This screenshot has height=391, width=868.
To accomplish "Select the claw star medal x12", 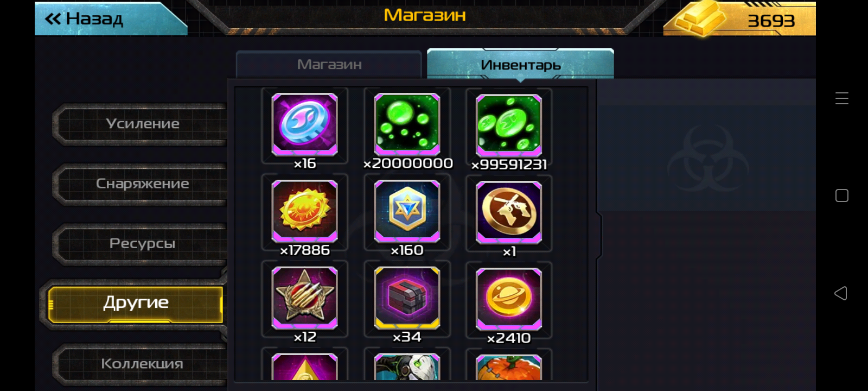I will (304, 298).
